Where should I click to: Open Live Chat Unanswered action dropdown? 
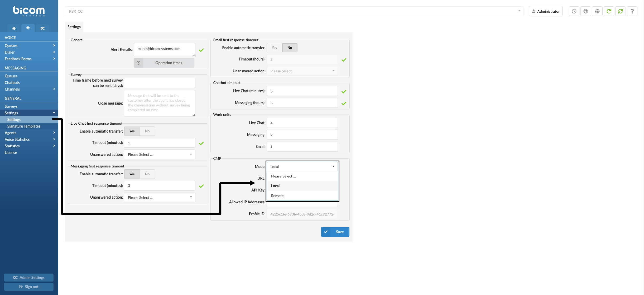[160, 154]
